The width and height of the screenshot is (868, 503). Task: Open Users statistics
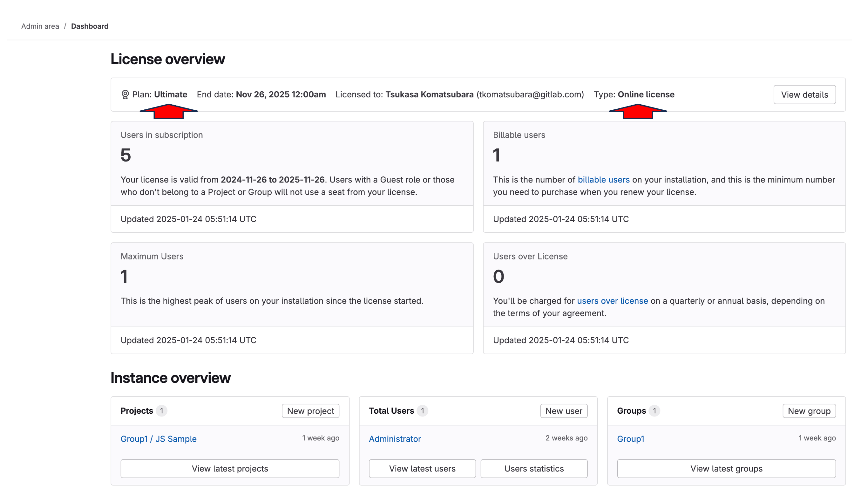(533, 469)
